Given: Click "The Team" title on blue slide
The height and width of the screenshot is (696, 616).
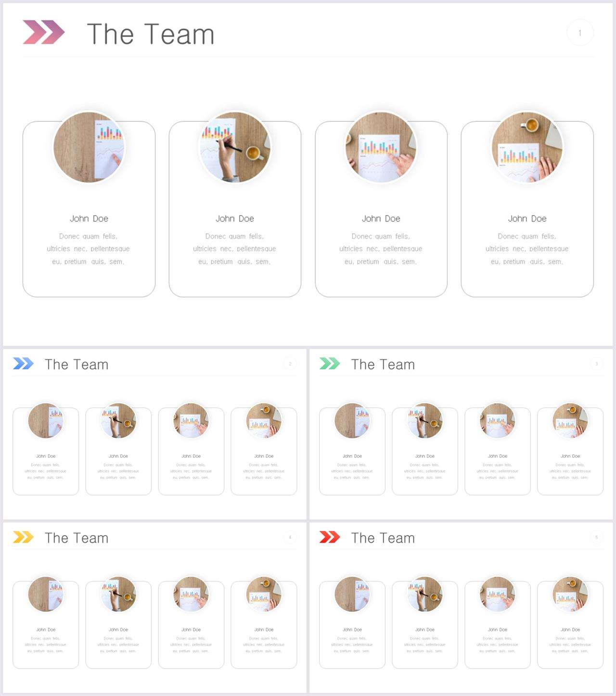Looking at the screenshot, I should [77, 365].
